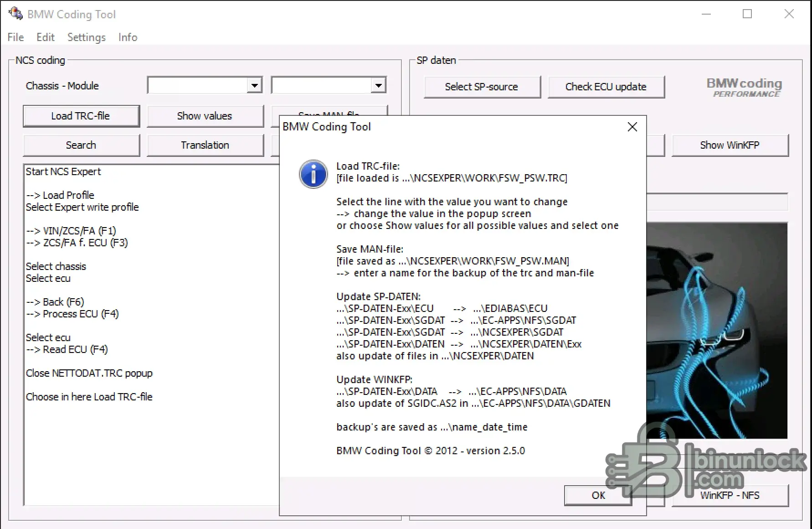Click the Show WinKFP button
Viewport: 812px width, 529px height.
click(x=730, y=145)
